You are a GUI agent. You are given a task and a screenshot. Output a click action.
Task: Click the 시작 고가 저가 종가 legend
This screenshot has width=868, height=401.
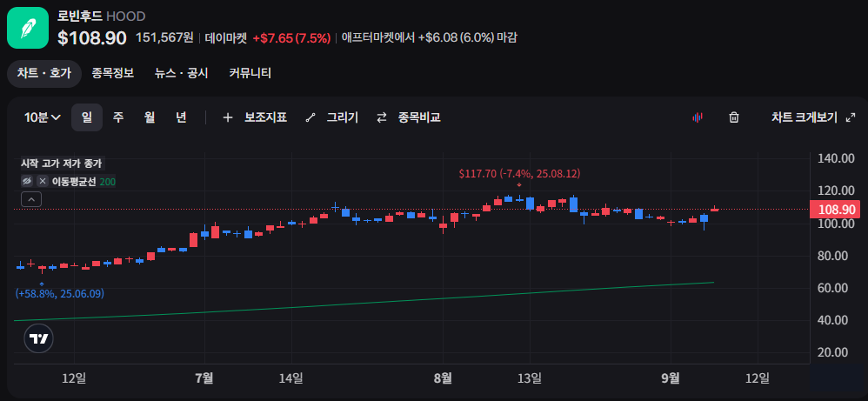[61, 164]
